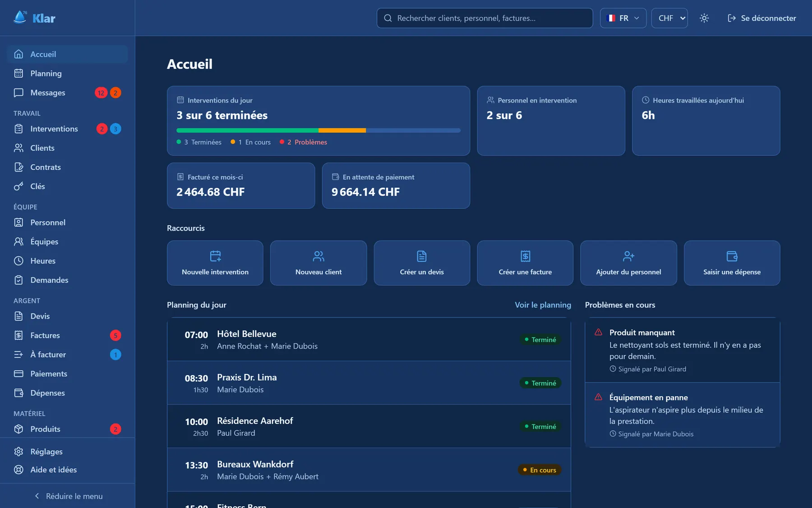Click the Dépenses wallet icon
The height and width of the screenshot is (508, 812).
pos(18,393)
